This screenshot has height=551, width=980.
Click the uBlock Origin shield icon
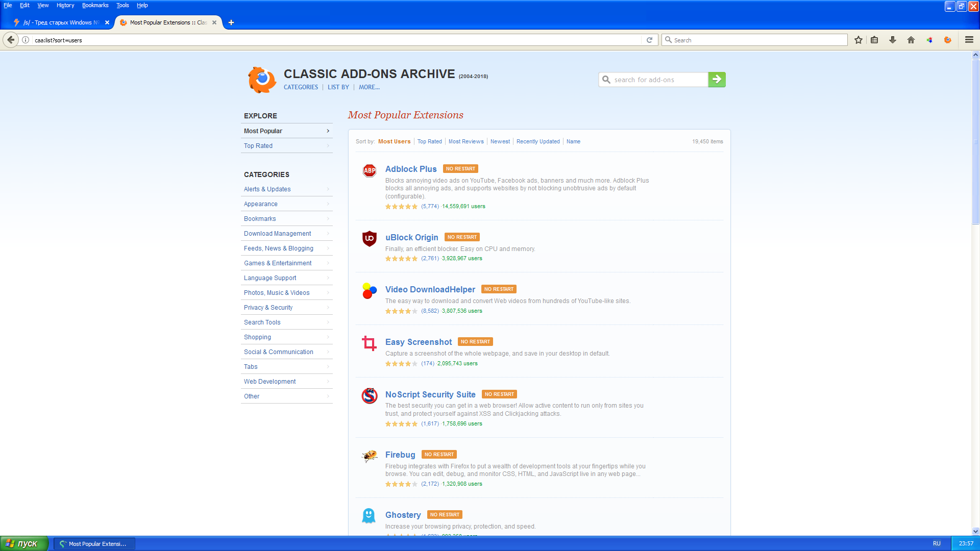(370, 238)
